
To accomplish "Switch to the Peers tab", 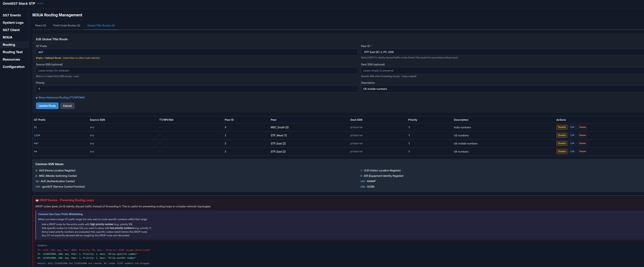I will pos(40,26).
